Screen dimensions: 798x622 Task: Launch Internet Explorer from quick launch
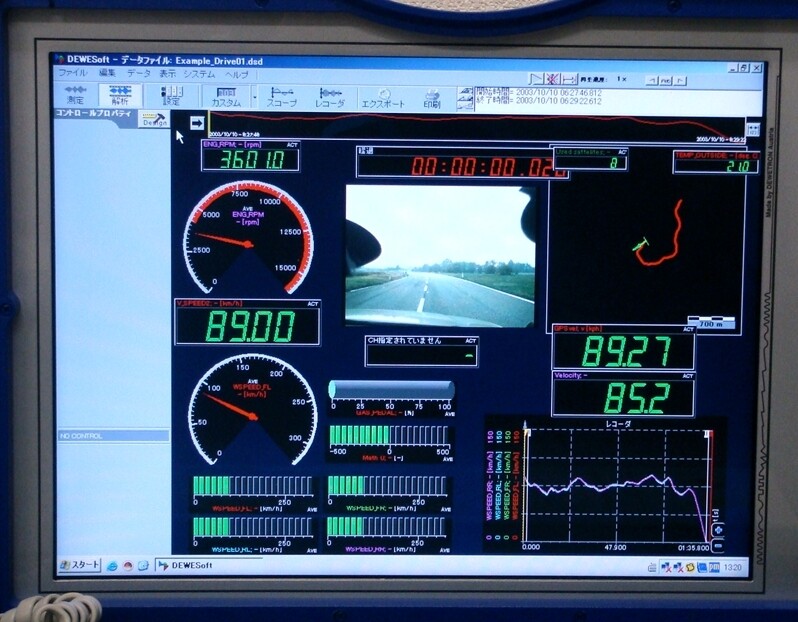pos(112,566)
